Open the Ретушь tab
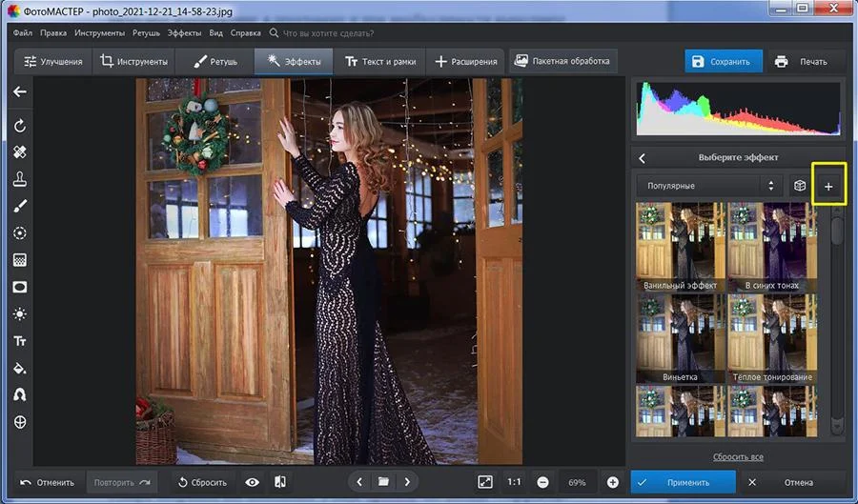 tap(216, 62)
